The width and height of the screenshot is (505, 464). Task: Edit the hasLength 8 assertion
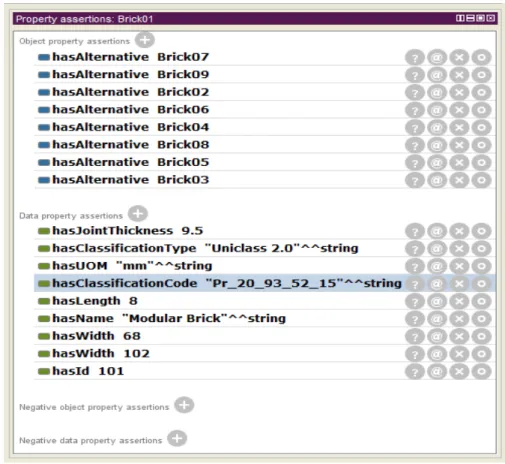(x=482, y=301)
